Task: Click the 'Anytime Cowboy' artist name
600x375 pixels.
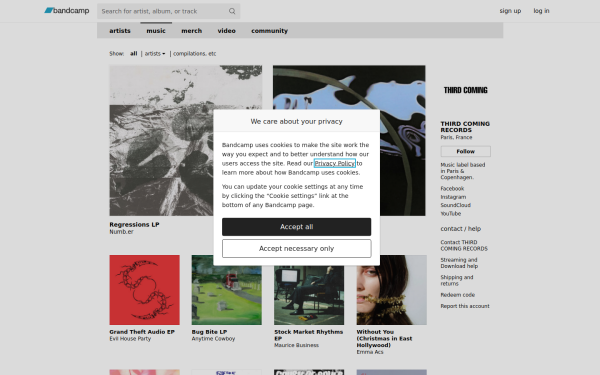Action: coord(213,339)
